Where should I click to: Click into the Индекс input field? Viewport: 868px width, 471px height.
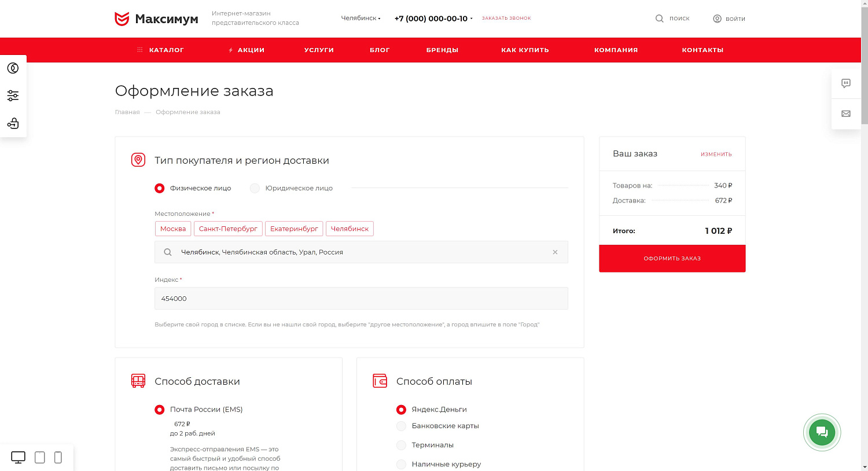361,299
